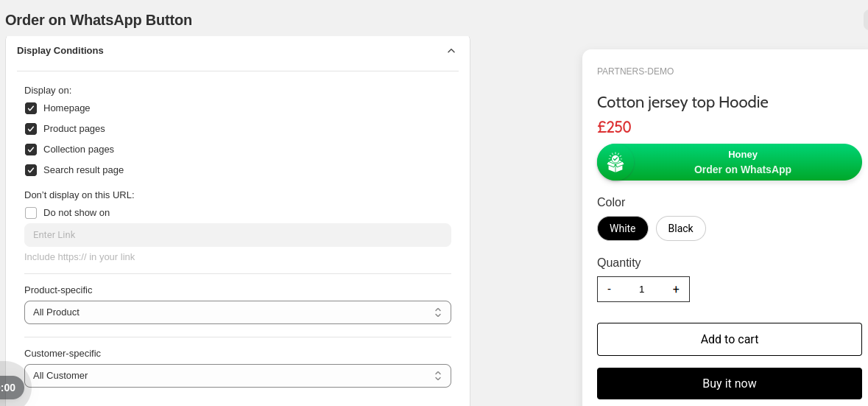Enable the Do not show on checkbox
The width and height of the screenshot is (868, 406).
pos(31,213)
